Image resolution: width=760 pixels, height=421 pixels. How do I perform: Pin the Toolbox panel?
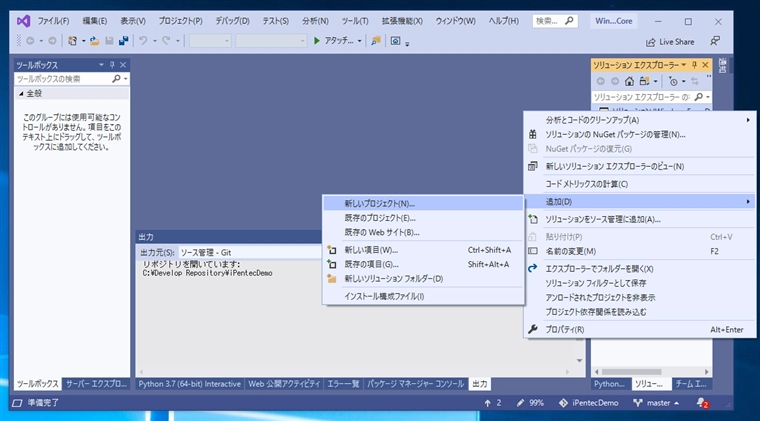pos(112,64)
